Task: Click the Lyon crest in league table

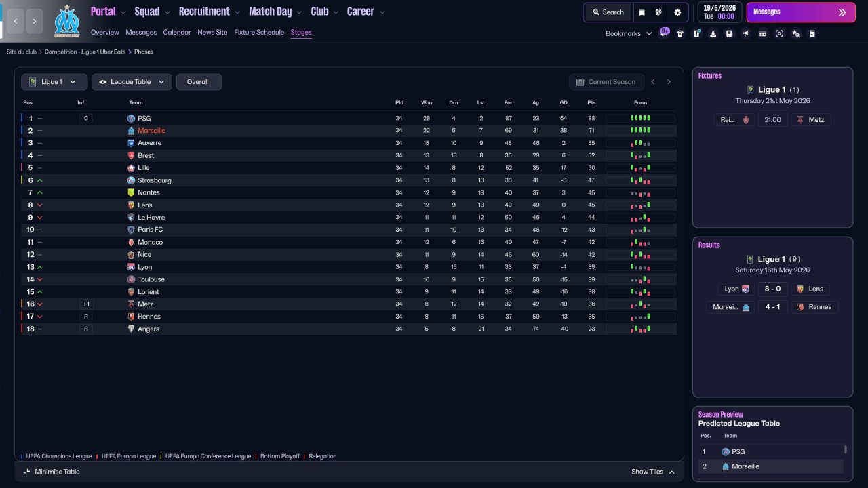Action: click(131, 267)
